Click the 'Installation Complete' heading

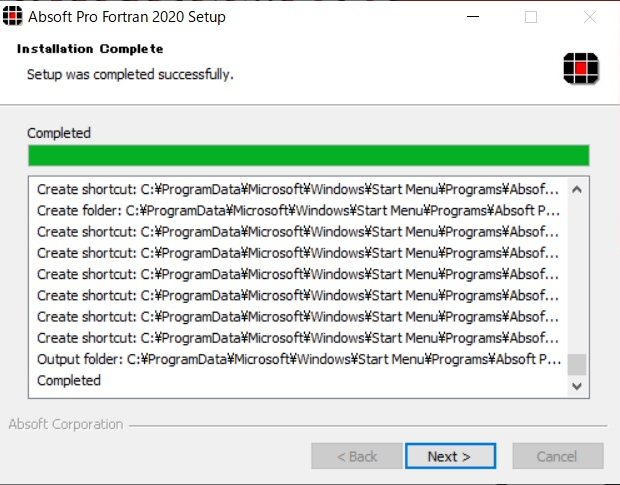[90, 49]
